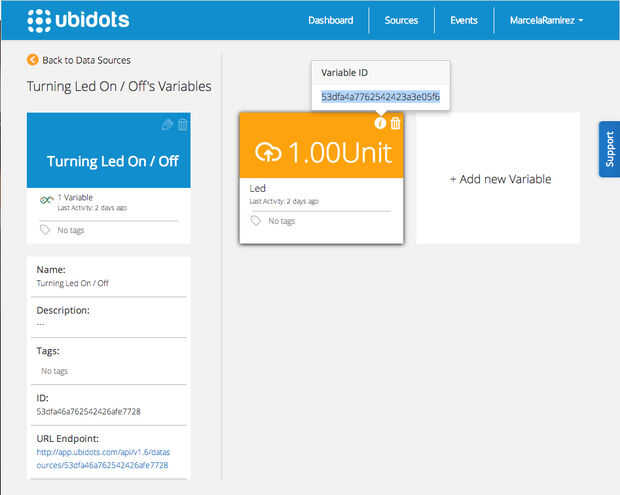
Task: Click the URL Endpoint link
Action: click(x=103, y=459)
